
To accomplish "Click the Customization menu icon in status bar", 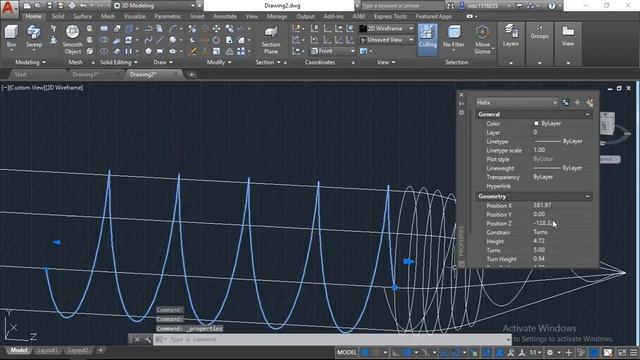I will pyautogui.click(x=633, y=352).
